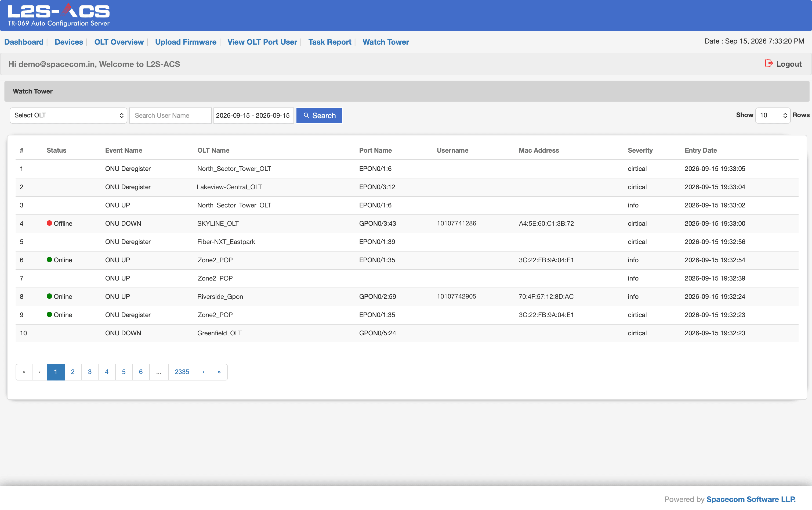Click the date range field
The image size is (812, 510).
pos(253,115)
